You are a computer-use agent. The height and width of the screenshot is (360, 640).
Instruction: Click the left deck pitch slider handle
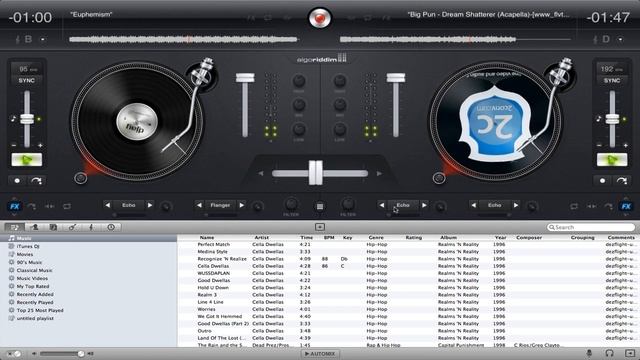point(27,119)
